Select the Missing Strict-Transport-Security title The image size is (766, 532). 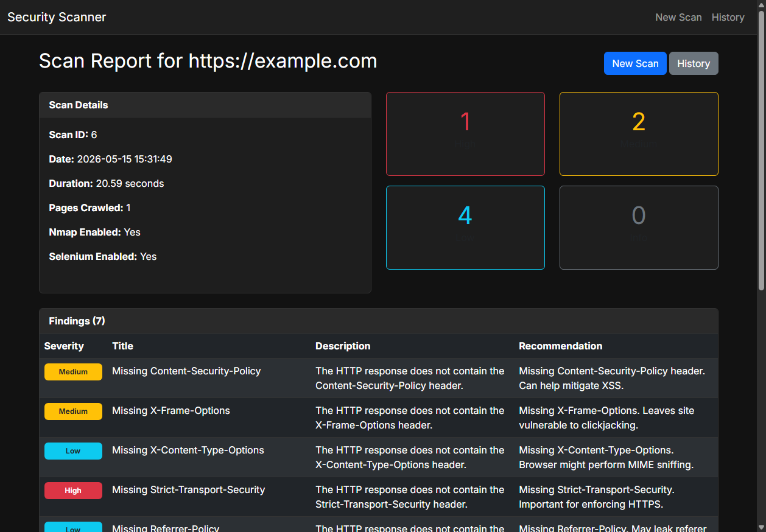tap(189, 489)
